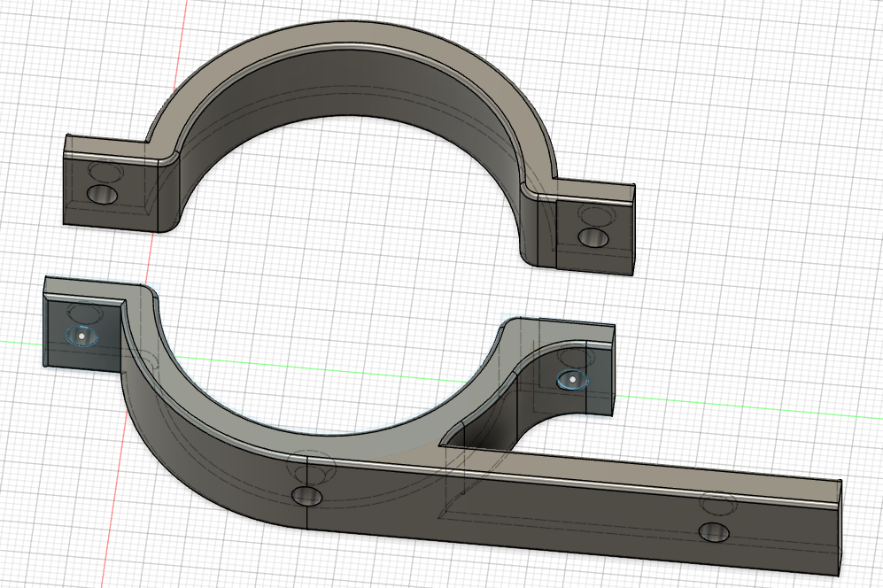Click the highlighted sketch point on lower right flange
The image size is (883, 588).
[573, 380]
